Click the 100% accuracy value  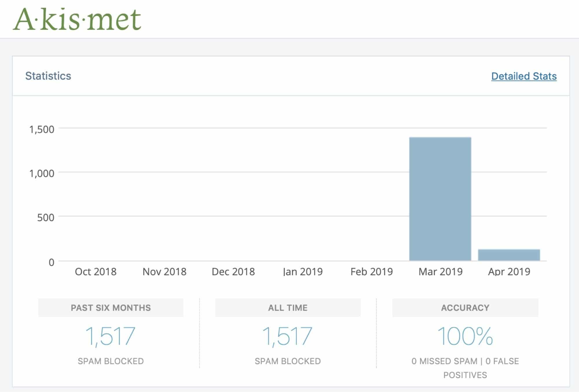coord(465,336)
